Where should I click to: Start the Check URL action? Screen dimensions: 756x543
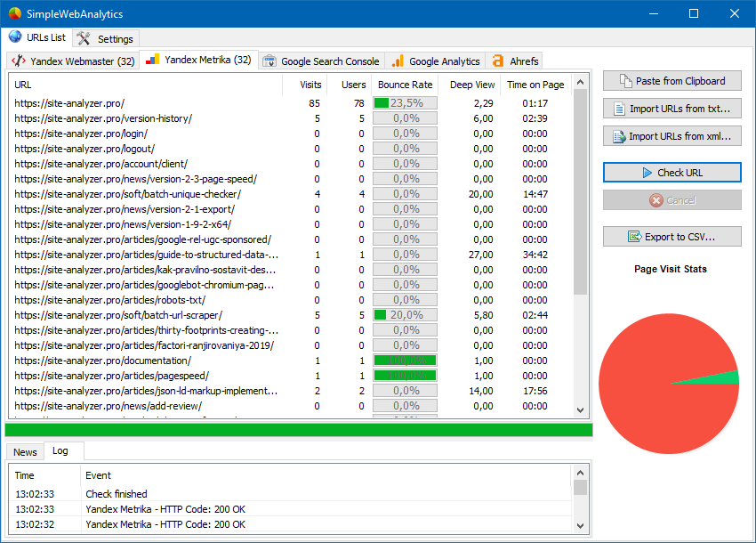(672, 173)
